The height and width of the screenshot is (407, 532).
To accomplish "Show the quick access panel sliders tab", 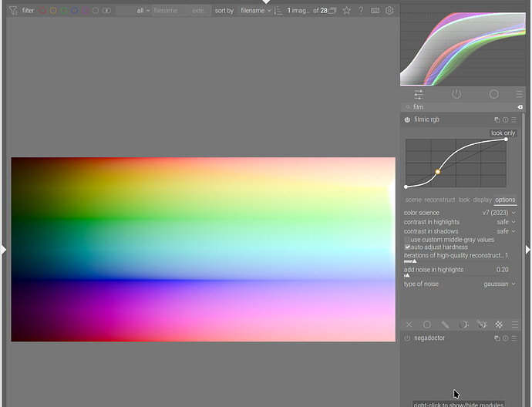I will (x=419, y=94).
